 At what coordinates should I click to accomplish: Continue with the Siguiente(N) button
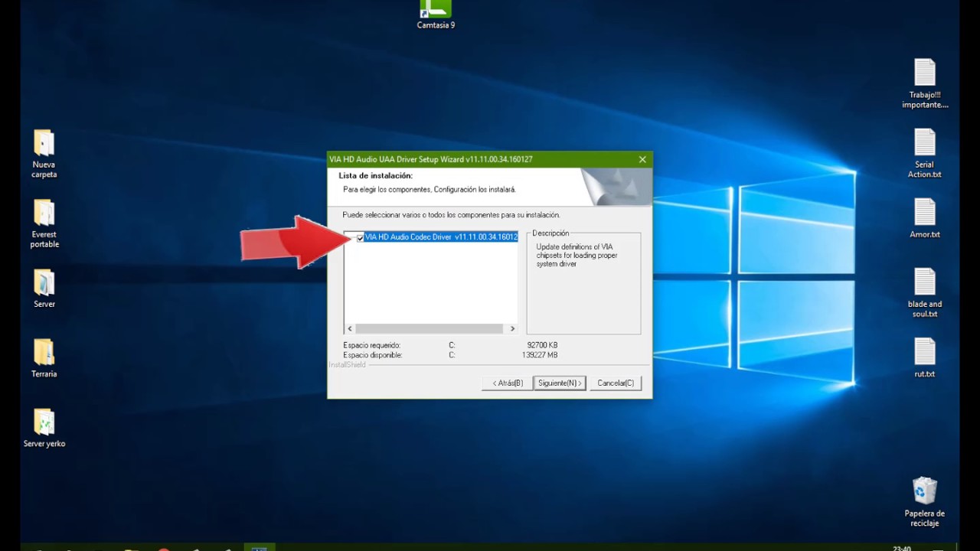(560, 383)
